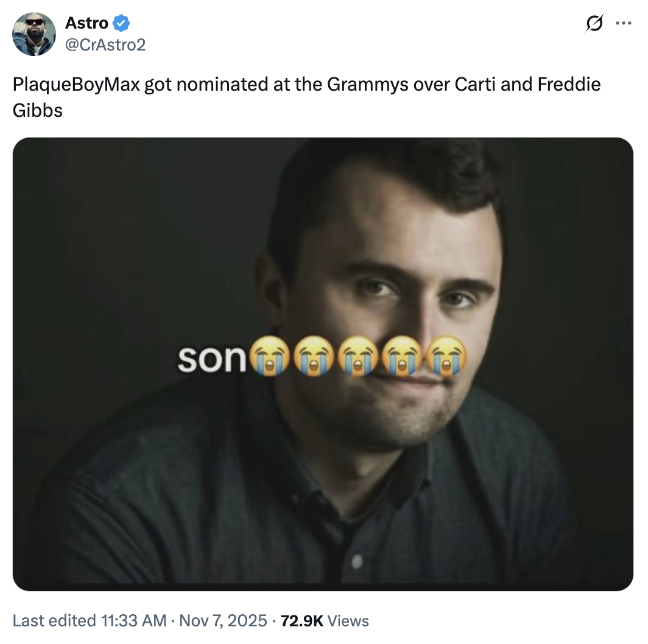The image size is (648, 644).
Task: Open Astro's profile via display name
Action: [x=88, y=23]
